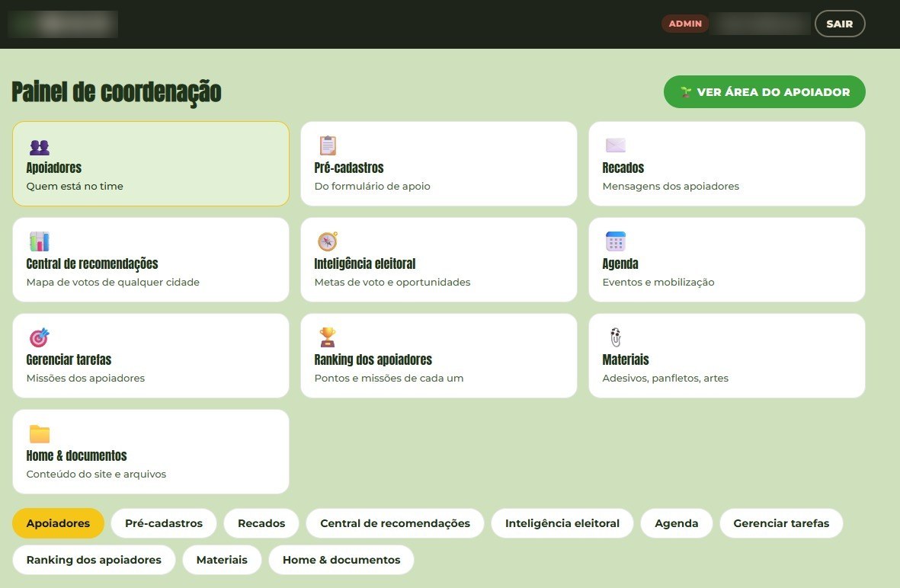Log out with the SAIR button
Viewport: 900px width, 588px height.
(840, 24)
